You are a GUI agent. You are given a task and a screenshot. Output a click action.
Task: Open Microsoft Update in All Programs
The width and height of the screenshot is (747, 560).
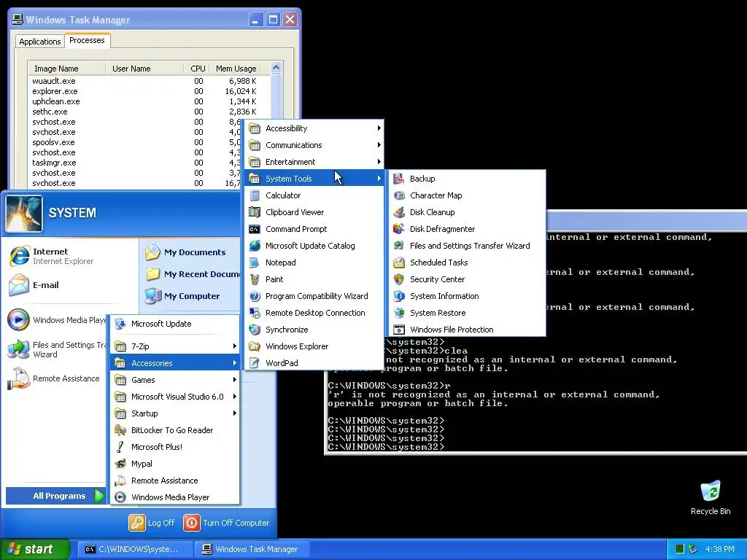click(175, 324)
